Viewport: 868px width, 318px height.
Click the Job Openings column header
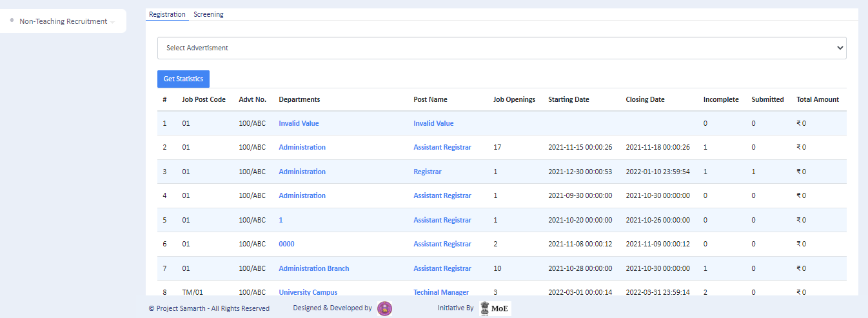(514, 99)
